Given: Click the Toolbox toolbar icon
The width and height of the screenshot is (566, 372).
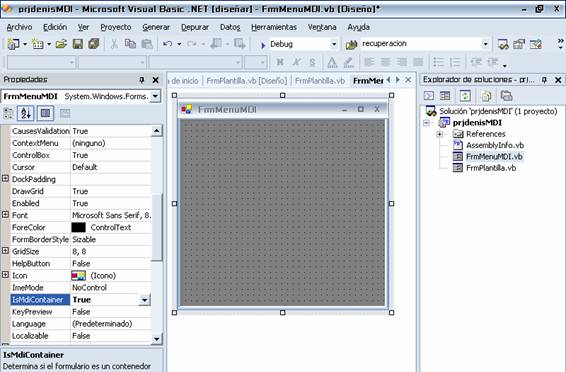Looking at the screenshot, I should pos(536,44).
